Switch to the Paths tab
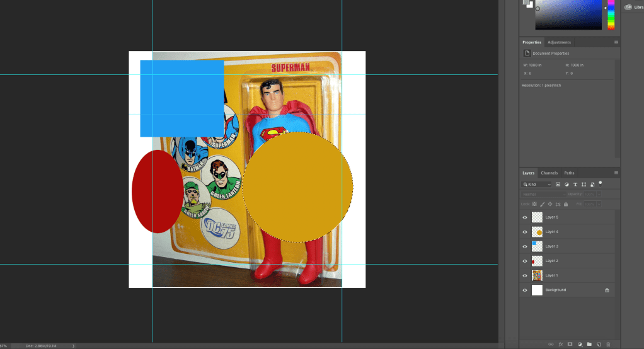The width and height of the screenshot is (644, 349). tap(569, 173)
